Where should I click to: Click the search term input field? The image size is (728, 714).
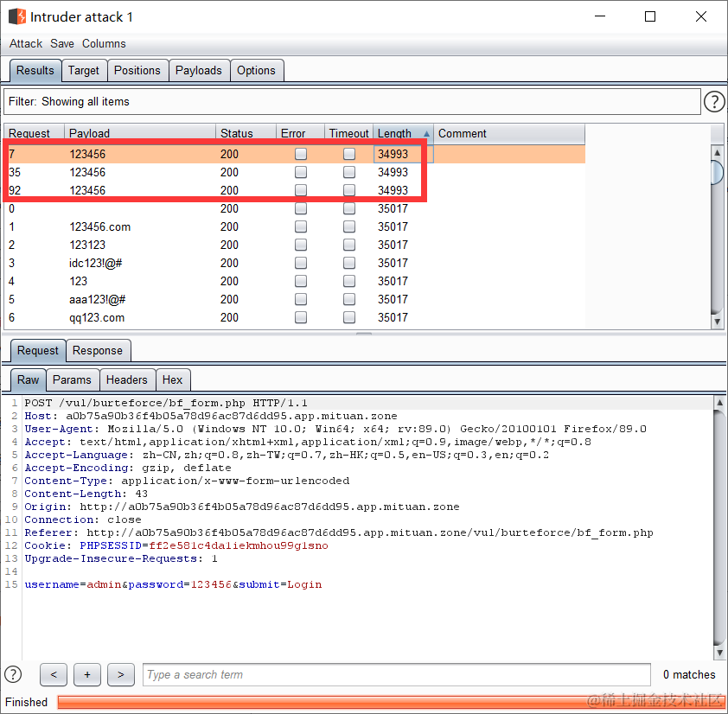coord(397,674)
